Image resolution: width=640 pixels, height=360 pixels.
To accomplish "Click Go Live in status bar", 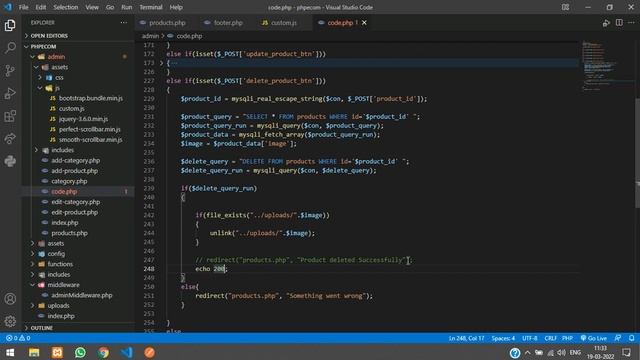I will pyautogui.click(x=594, y=338).
